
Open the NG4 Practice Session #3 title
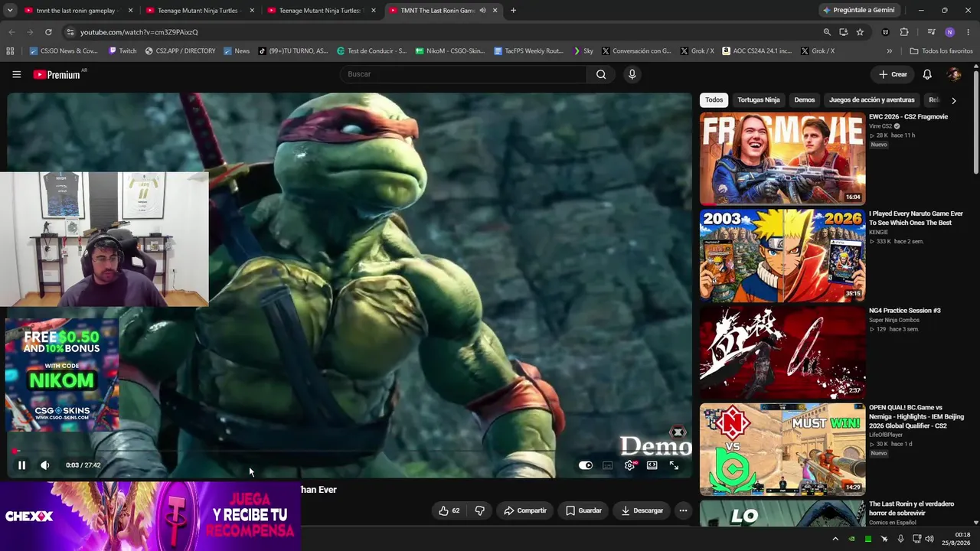pyautogui.click(x=905, y=311)
